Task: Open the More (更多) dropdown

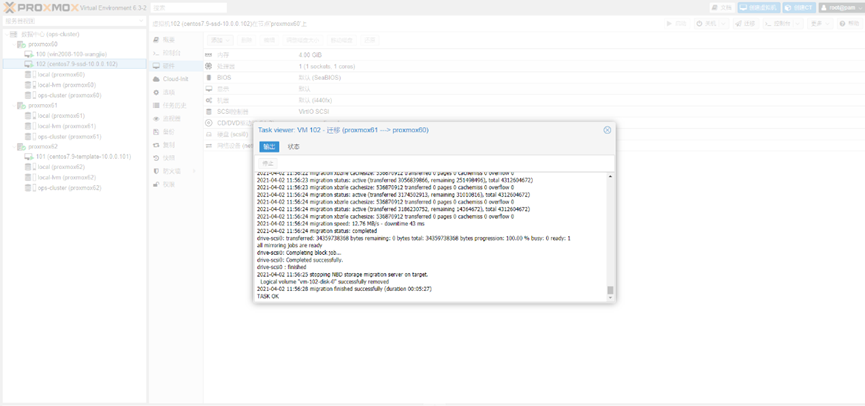Action: point(820,24)
